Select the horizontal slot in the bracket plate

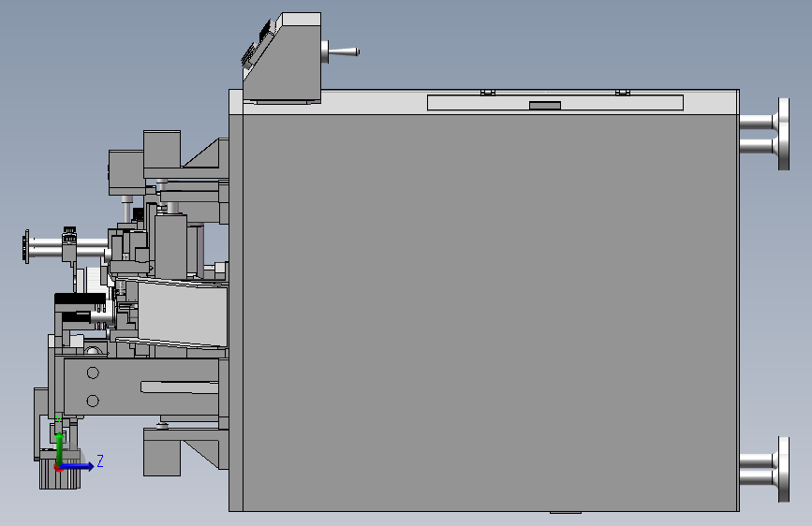pyautogui.click(x=179, y=387)
